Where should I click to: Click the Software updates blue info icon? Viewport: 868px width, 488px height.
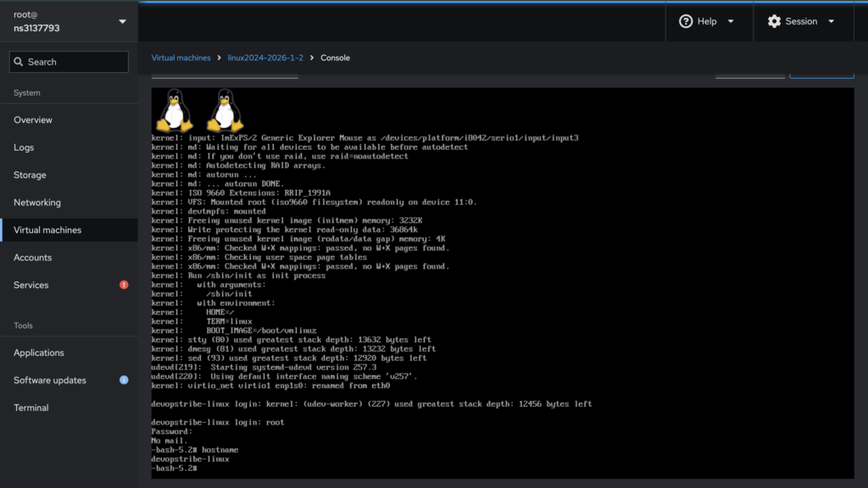[x=124, y=380]
